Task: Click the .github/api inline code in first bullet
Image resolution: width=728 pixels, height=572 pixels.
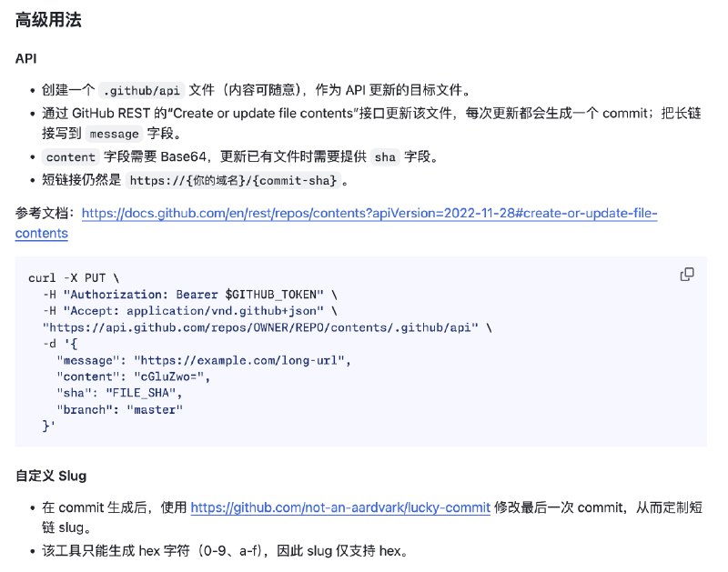Action: click(141, 90)
